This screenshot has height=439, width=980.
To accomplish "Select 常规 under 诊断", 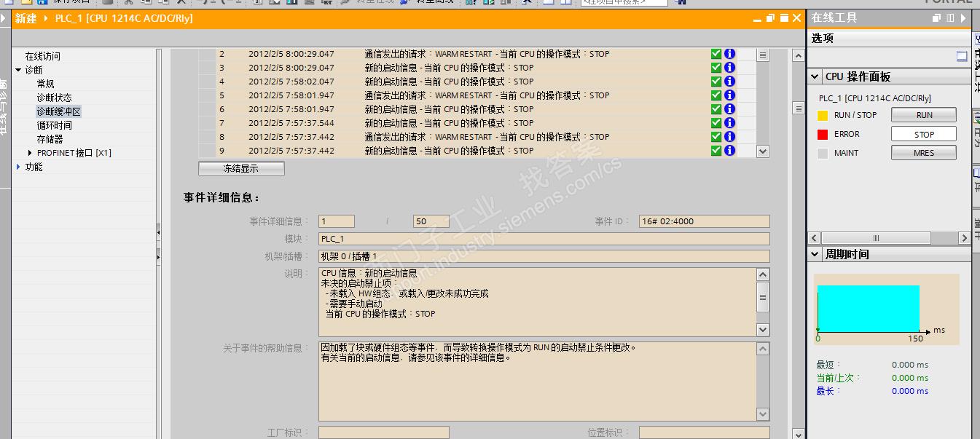I will (45, 84).
